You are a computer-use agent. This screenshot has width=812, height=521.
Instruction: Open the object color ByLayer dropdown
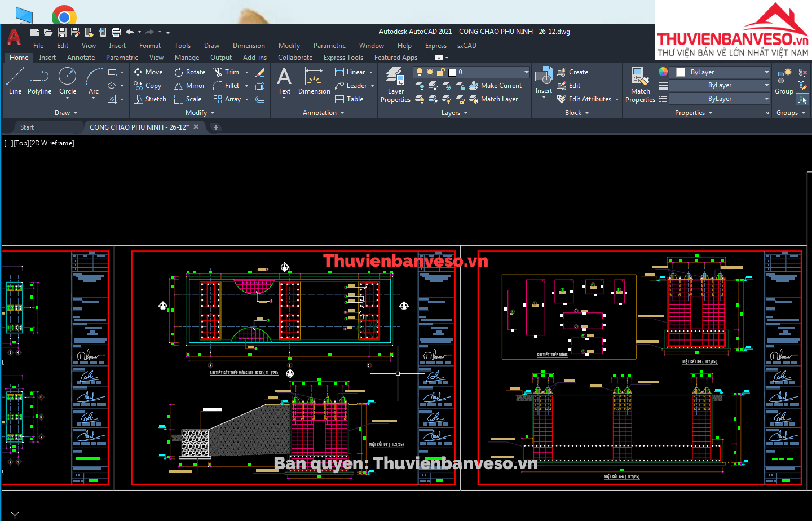766,72
